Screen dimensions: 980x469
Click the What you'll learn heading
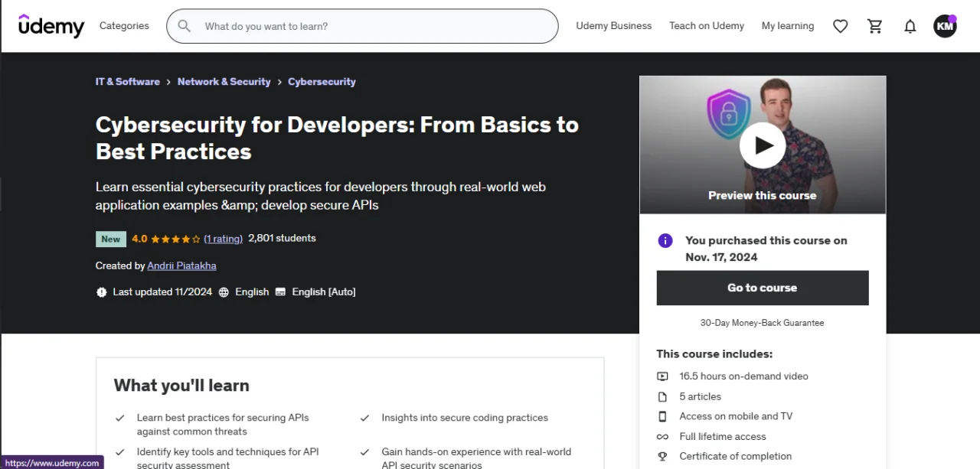181,386
